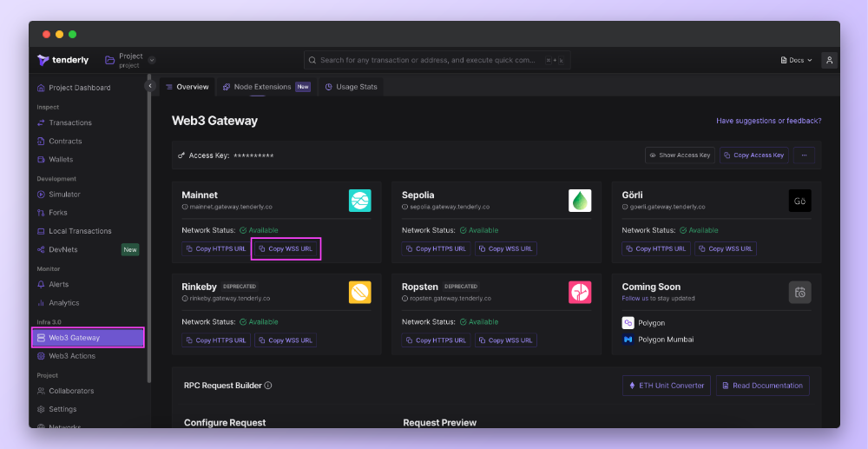Screen dimensions: 868x449
Task: Expand the Docs dropdown menu
Action: click(x=796, y=60)
